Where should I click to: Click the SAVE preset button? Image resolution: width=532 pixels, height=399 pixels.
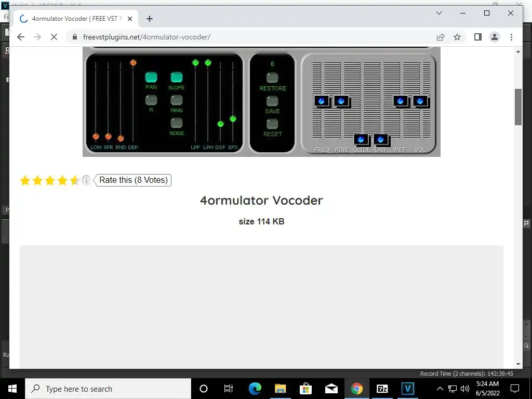coord(272,101)
